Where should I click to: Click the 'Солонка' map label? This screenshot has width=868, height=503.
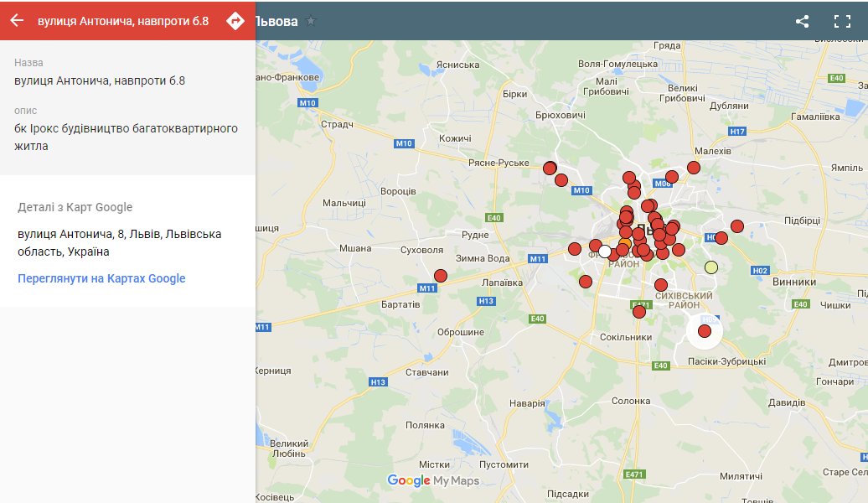click(x=631, y=401)
